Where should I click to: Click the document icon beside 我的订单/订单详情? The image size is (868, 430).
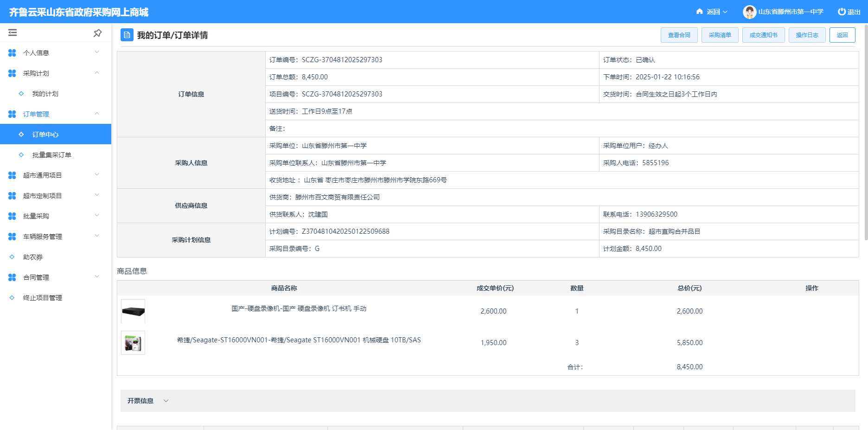[127, 35]
